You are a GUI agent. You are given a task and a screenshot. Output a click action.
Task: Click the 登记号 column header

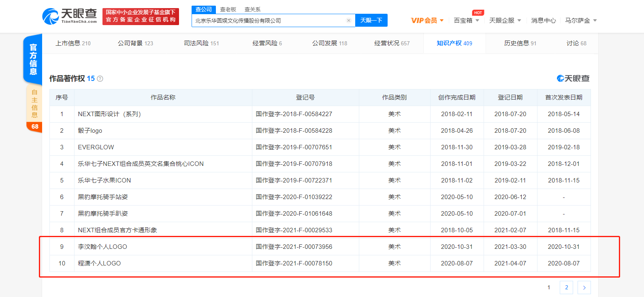point(305,98)
